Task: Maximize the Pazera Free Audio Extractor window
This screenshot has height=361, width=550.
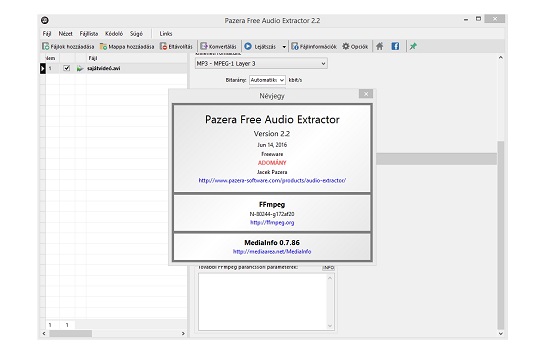Action: tap(478, 19)
